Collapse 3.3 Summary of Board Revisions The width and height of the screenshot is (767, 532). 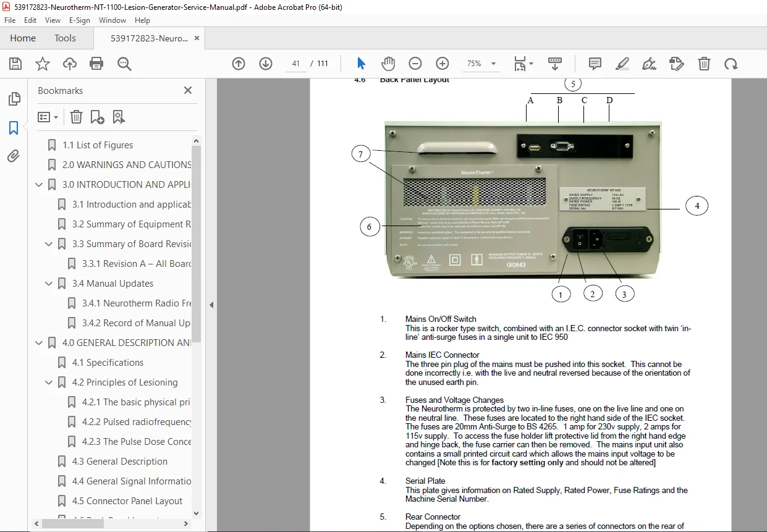pos(49,244)
